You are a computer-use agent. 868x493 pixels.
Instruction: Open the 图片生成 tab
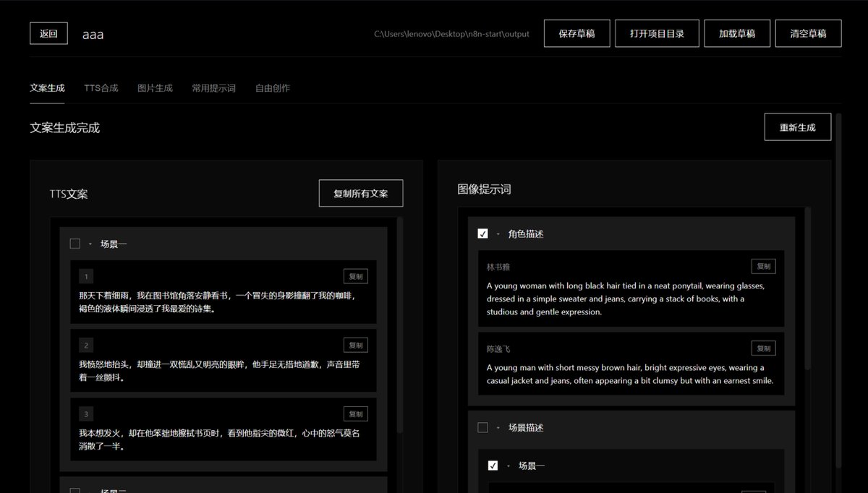[x=154, y=87]
